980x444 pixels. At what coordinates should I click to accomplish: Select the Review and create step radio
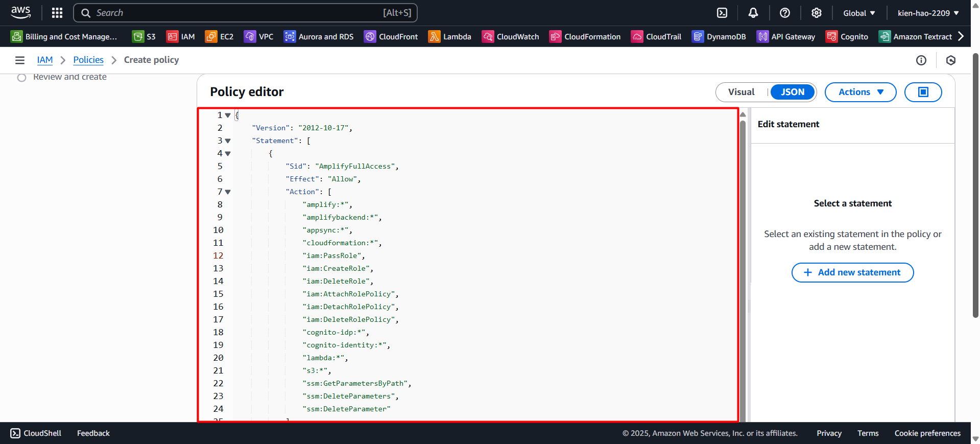pos(21,78)
